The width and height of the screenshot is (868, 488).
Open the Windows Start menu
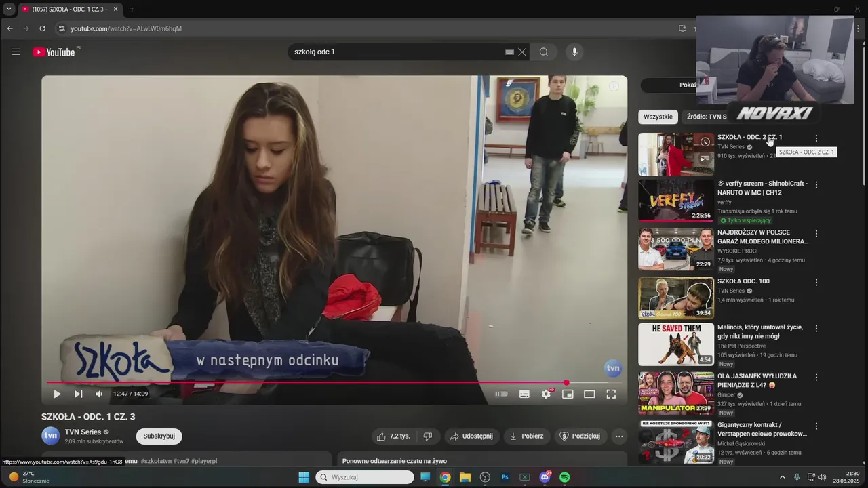click(x=304, y=477)
